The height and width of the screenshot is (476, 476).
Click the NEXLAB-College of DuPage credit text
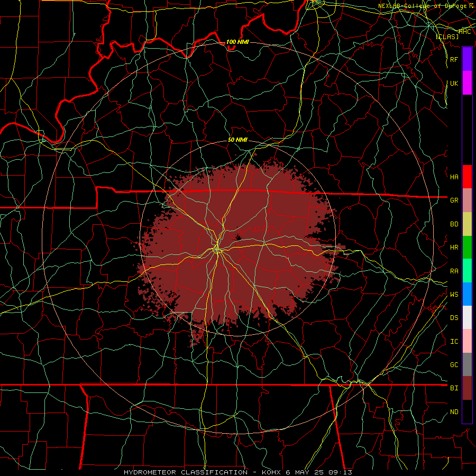tap(427, 6)
